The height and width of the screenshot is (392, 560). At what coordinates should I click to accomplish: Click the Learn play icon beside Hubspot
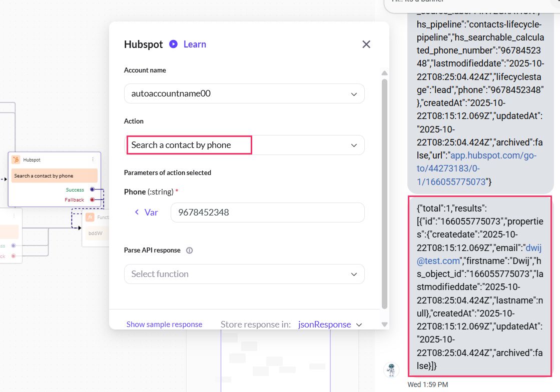tap(173, 44)
